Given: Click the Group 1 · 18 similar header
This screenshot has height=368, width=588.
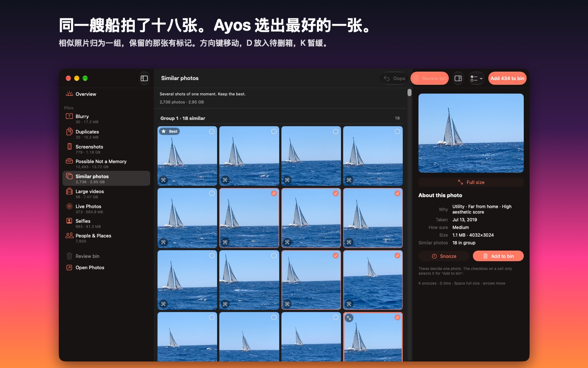Looking at the screenshot, I should [x=183, y=118].
